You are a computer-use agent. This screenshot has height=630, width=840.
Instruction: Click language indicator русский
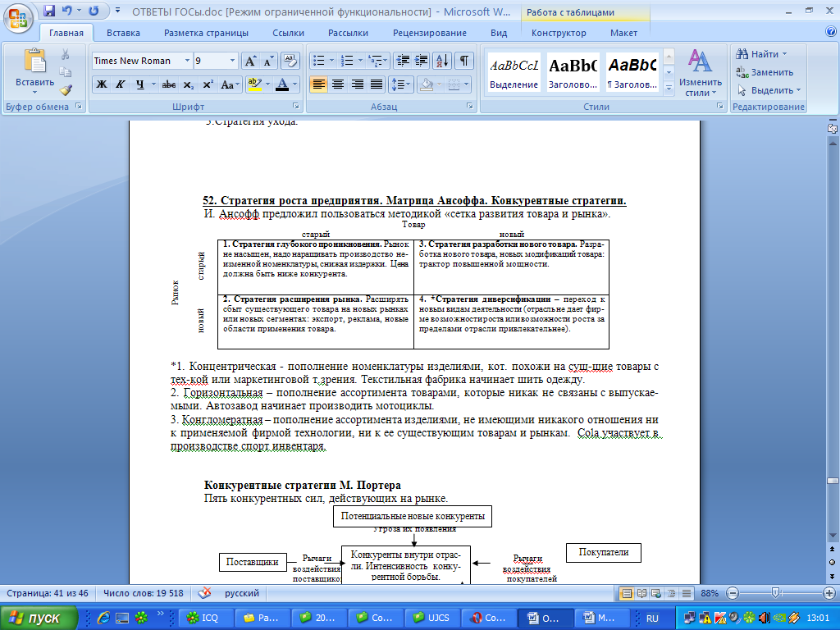pos(242,593)
